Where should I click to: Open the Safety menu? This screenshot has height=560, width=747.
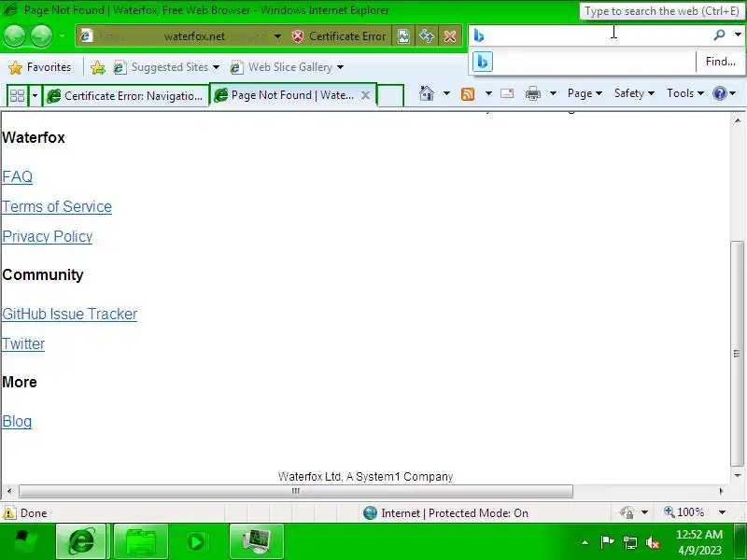click(634, 93)
